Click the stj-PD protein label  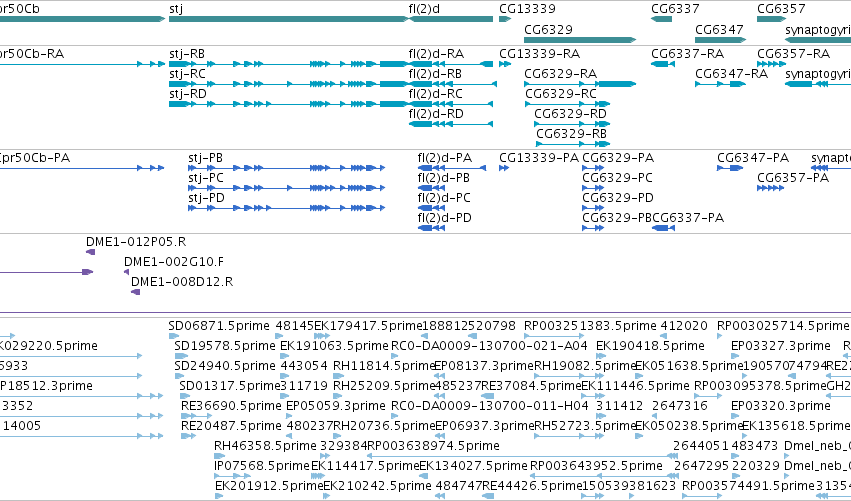coord(206,198)
